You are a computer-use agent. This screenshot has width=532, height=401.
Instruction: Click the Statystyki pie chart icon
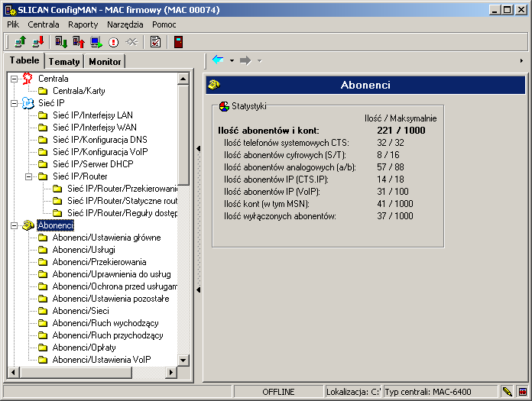[x=224, y=106]
